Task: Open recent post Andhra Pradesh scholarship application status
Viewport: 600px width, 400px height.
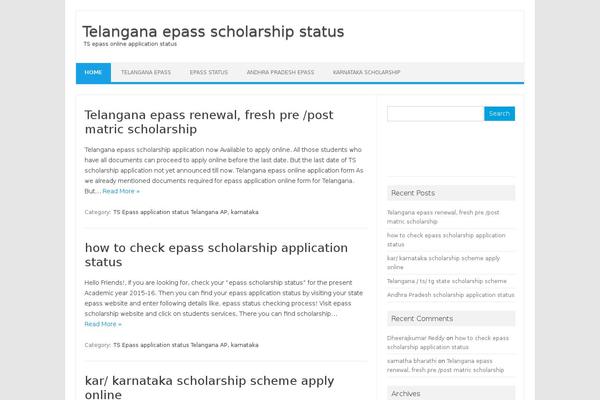Action: pos(451,295)
